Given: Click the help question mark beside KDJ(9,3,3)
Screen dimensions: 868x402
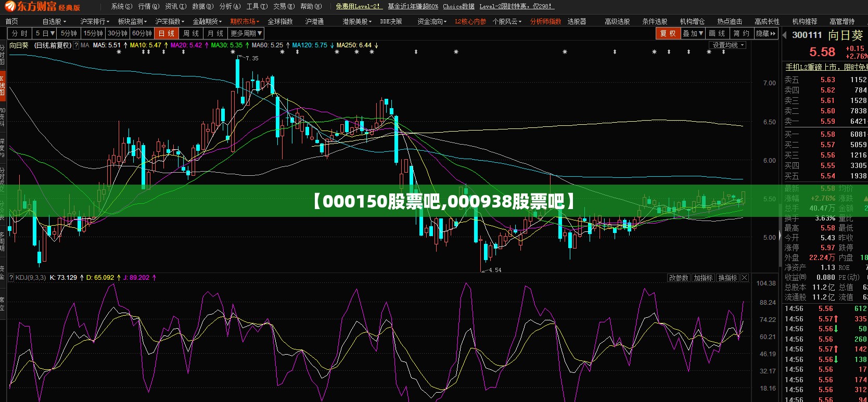Looking at the screenshot, I should (x=11, y=278).
